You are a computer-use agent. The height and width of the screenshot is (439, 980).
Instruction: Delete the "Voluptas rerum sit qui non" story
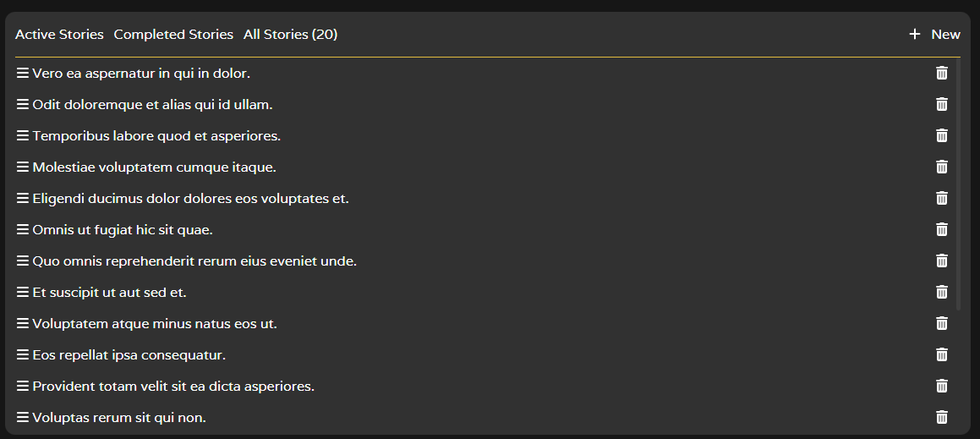pos(942,417)
